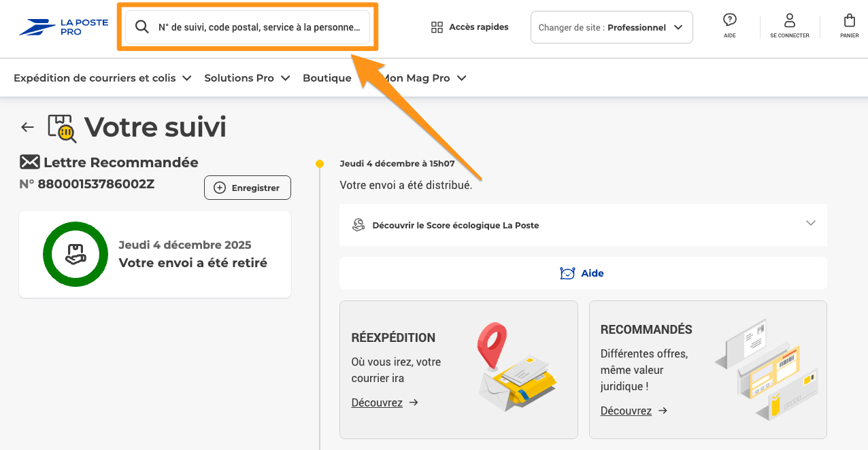
Task: Follow Découvrez link in Réexpédition card
Action: coord(384,402)
